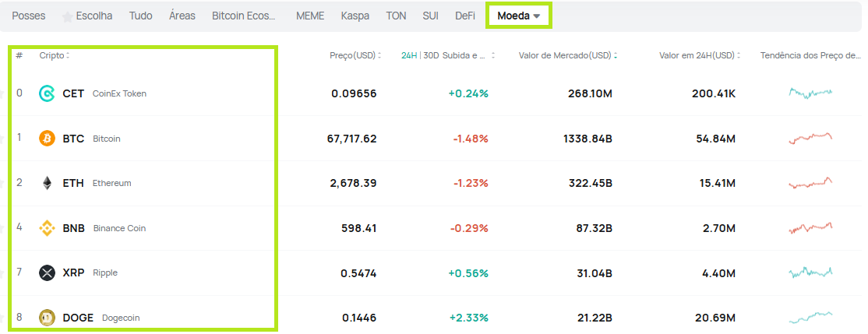Viewport: 868px width, 334px height.
Task: Click the Binance Coin name label
Action: [x=119, y=228]
